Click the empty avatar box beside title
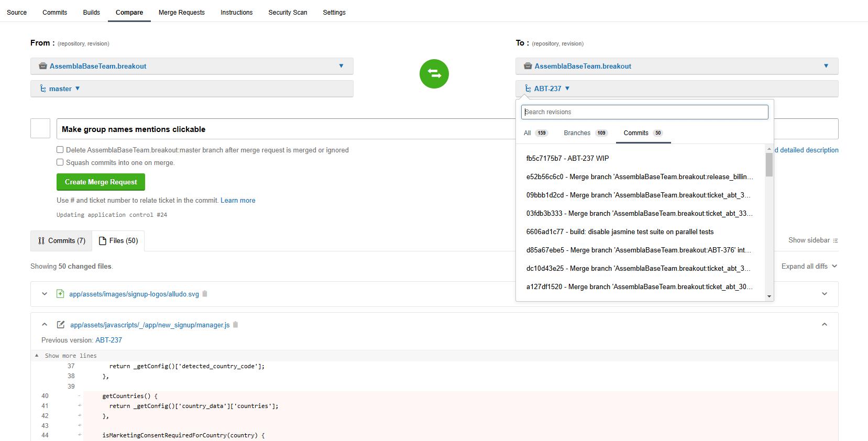Viewport: 868px width, 441px height. (x=40, y=128)
